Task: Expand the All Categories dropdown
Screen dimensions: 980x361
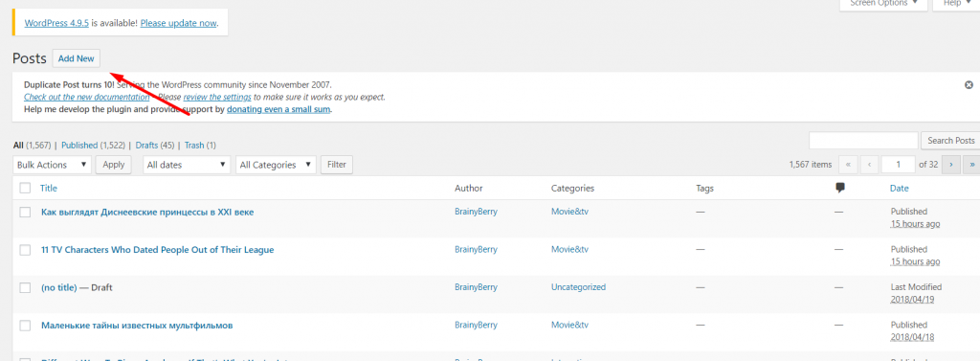Action: click(x=276, y=165)
